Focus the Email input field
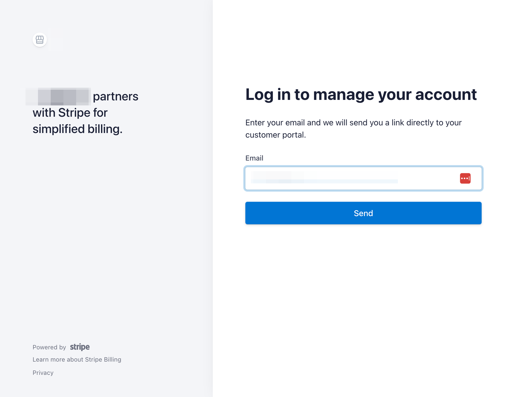This screenshot has width=532, height=397. tap(363, 178)
